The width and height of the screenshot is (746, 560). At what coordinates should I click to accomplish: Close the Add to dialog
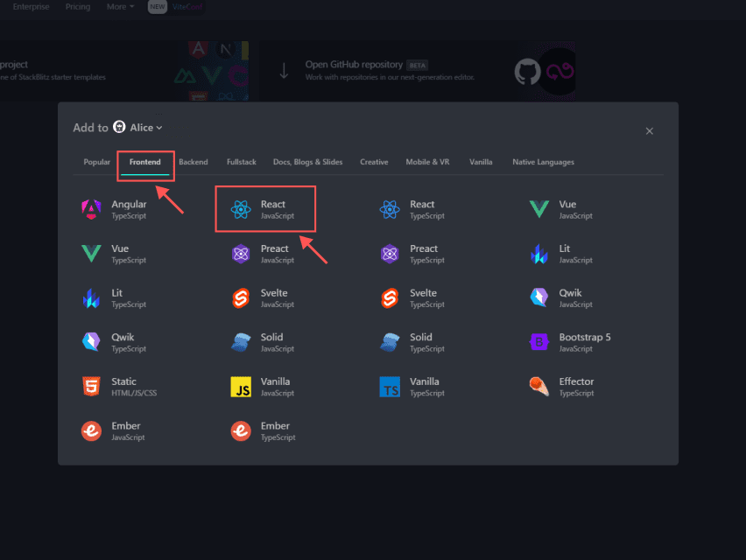(x=650, y=131)
